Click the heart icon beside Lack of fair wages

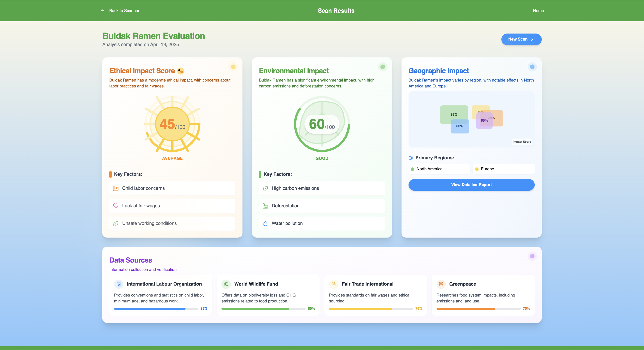click(x=115, y=206)
